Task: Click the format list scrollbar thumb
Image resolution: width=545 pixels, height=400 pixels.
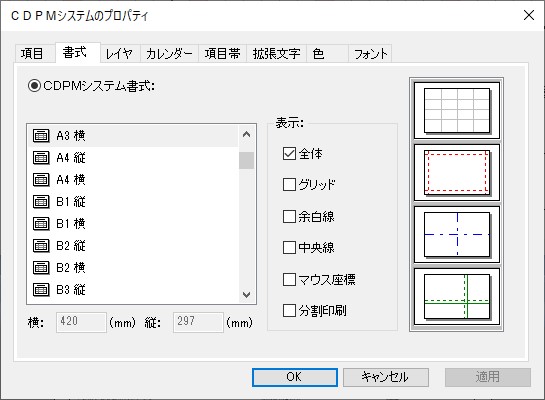Action: [x=246, y=160]
